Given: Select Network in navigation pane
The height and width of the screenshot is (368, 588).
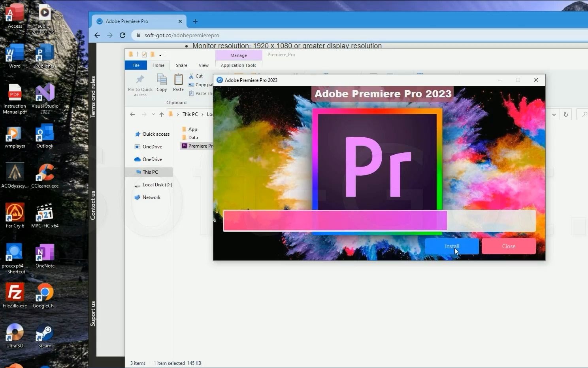Looking at the screenshot, I should 147,197.
